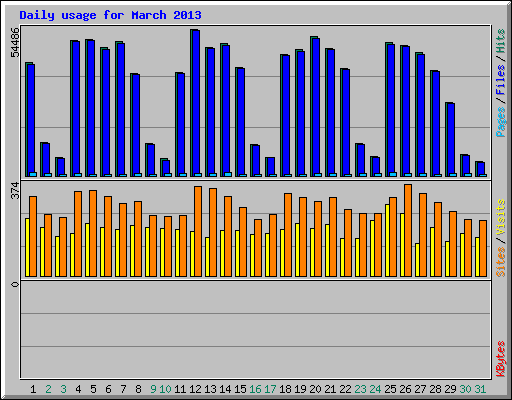Click weekend day label 23
The image size is (512, 400).
[x=360, y=389]
